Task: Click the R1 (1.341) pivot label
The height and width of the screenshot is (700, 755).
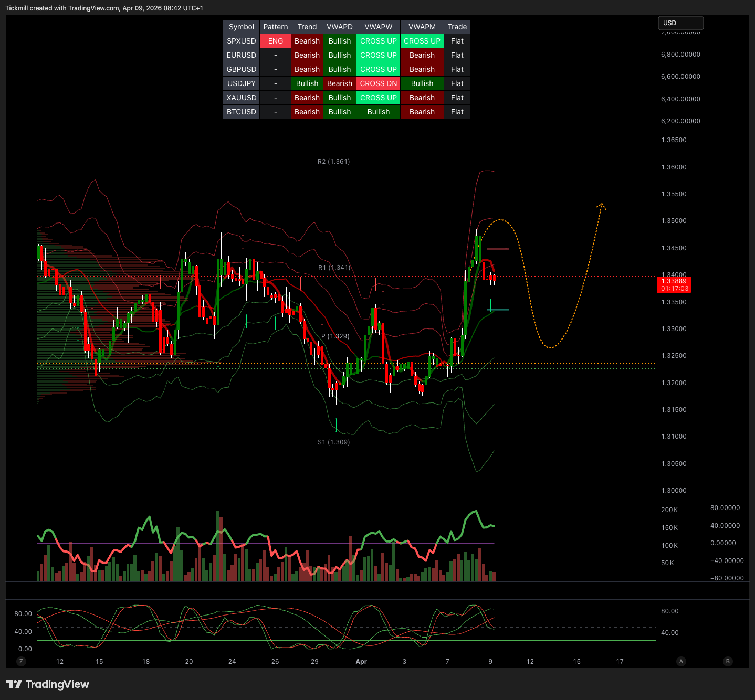Action: 334,268
